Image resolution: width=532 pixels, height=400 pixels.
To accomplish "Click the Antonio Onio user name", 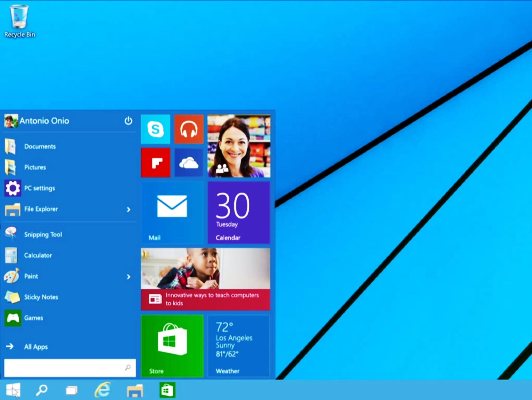I will pyautogui.click(x=44, y=121).
